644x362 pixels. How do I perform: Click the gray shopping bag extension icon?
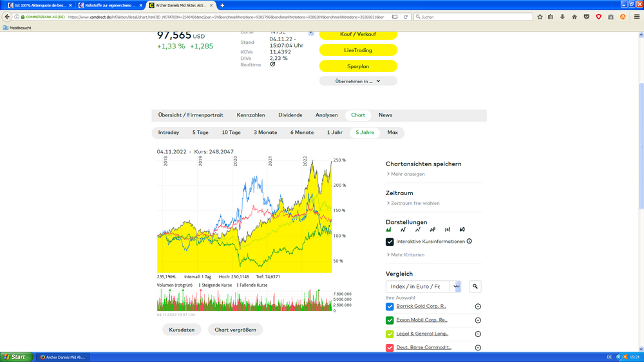611,17
